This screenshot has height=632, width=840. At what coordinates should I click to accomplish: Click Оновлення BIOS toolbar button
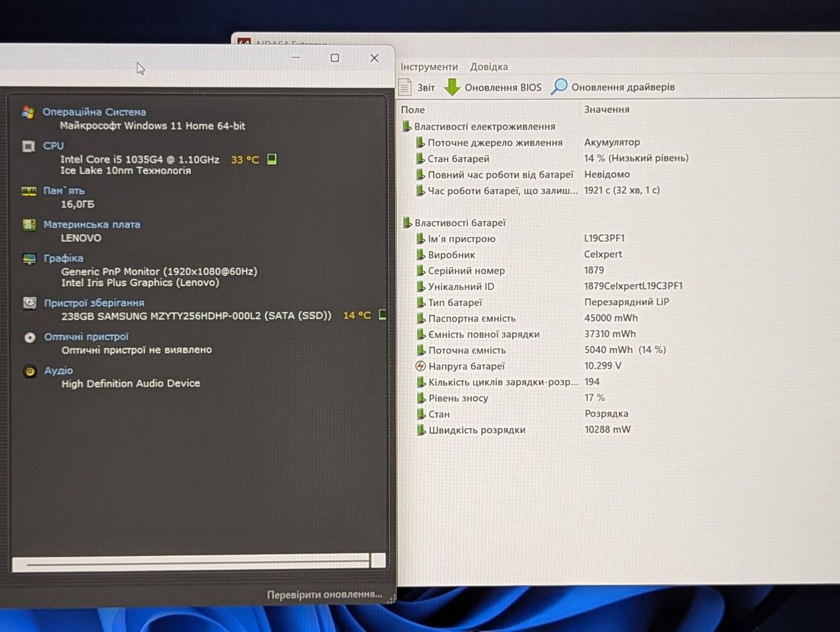point(493,87)
